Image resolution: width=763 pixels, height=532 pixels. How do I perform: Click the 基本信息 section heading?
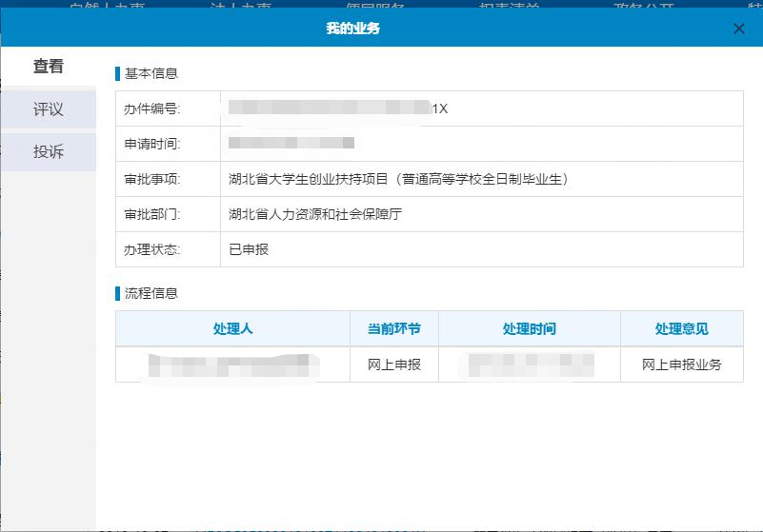coord(151,73)
